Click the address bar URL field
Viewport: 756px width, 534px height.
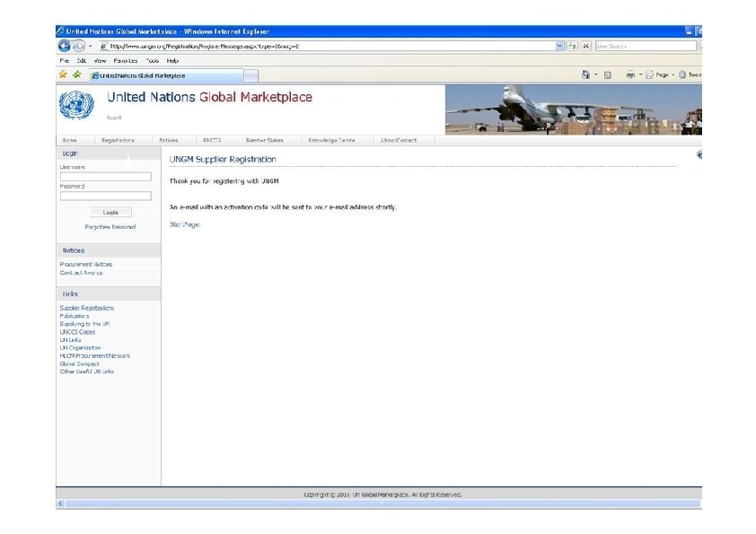pyautogui.click(x=327, y=47)
